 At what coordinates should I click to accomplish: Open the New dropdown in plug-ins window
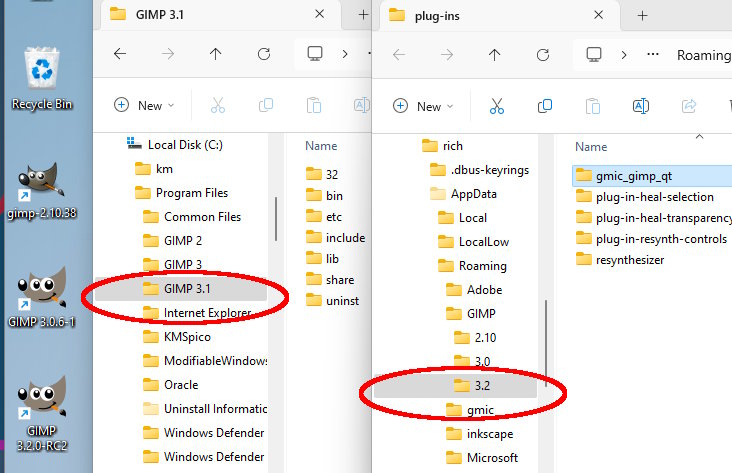423,106
